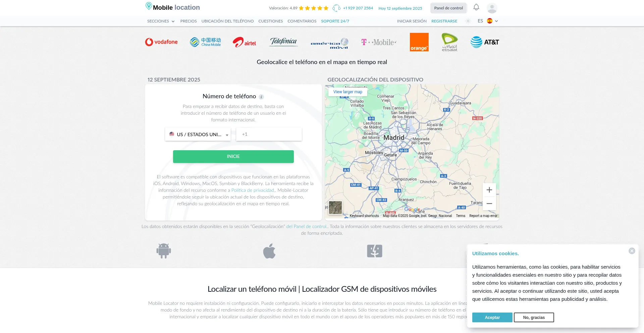Call the +1 929 207 2584 number link

(358, 8)
